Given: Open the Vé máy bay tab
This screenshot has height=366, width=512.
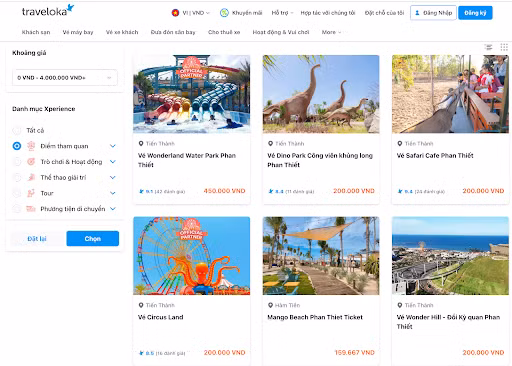Looking at the screenshot, I should click(x=78, y=32).
